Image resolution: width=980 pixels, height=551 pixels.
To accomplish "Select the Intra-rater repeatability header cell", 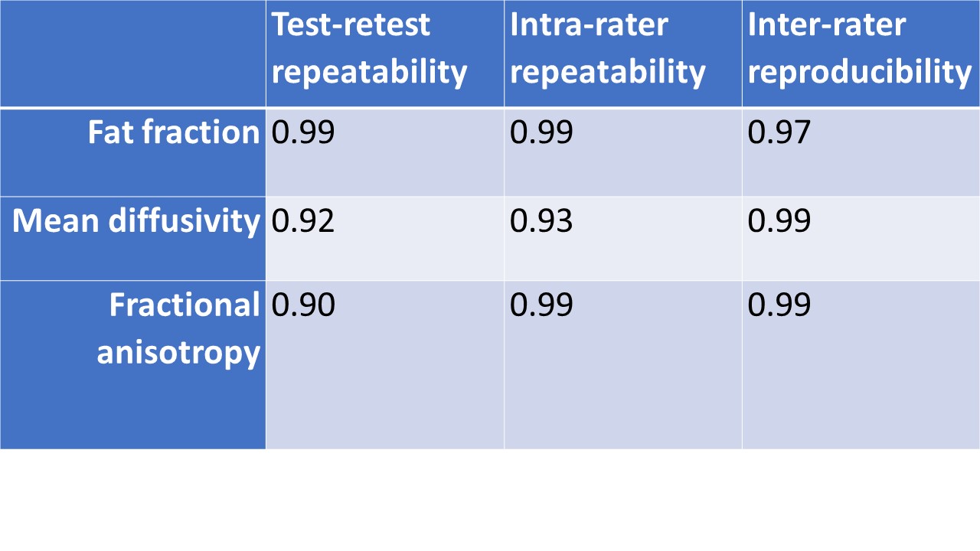I will click(x=607, y=49).
